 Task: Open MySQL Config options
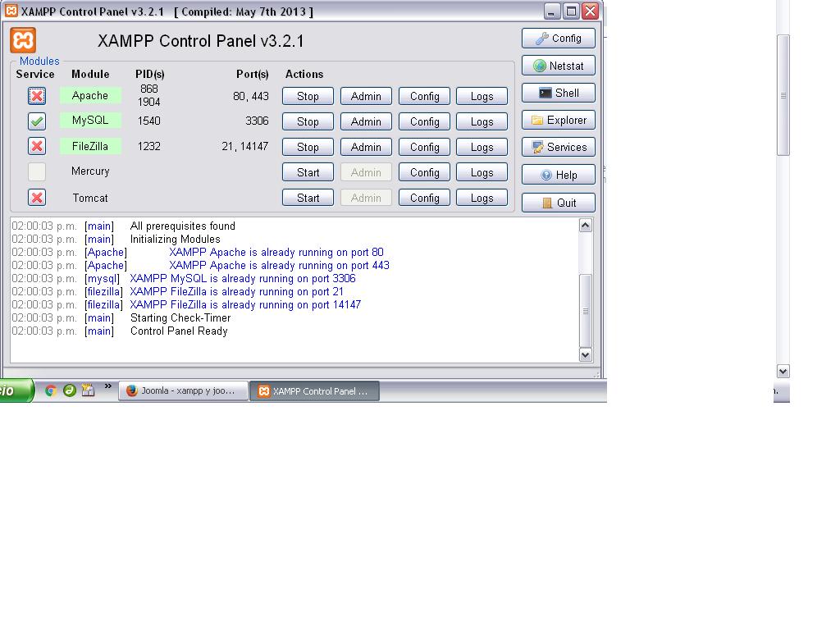coord(424,121)
